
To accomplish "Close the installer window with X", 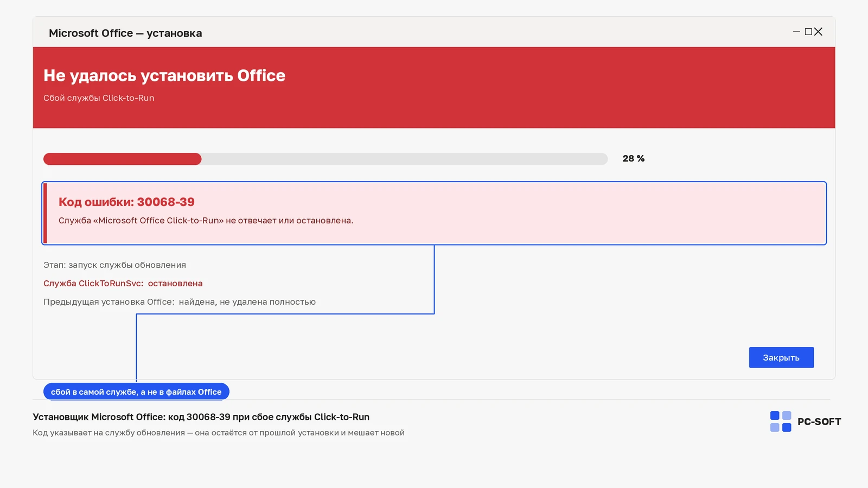I will click(x=819, y=32).
